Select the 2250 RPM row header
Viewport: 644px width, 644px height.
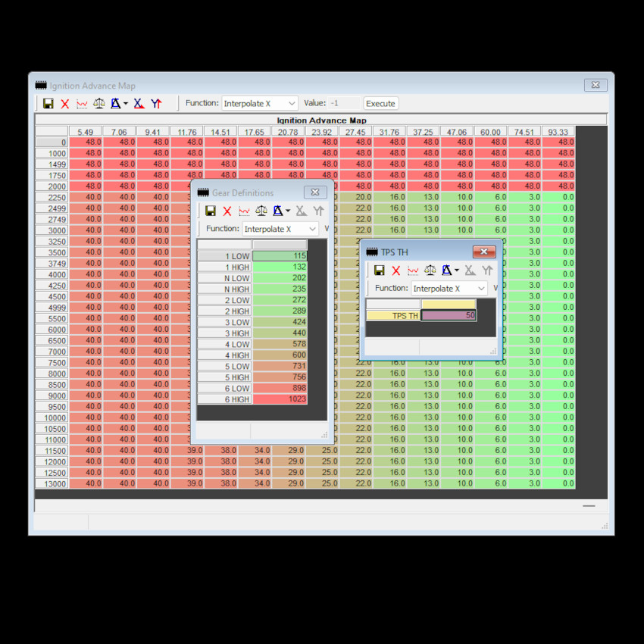click(52, 197)
